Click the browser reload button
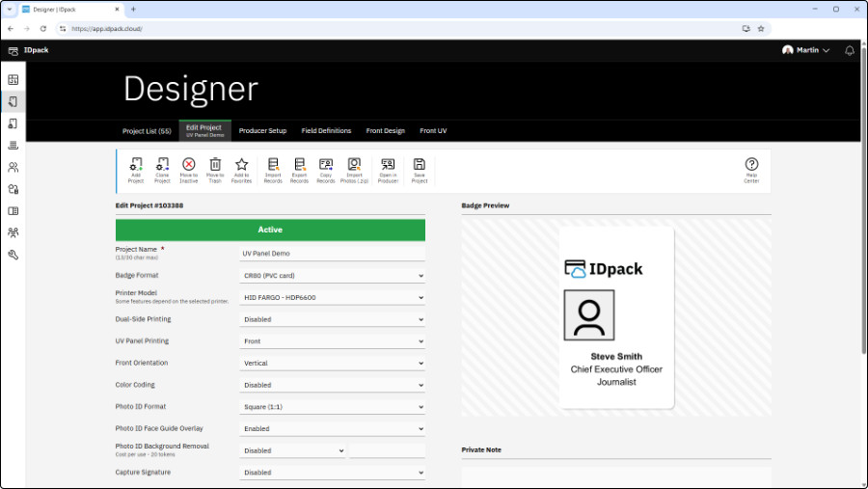The width and height of the screenshot is (868, 489). point(43,29)
